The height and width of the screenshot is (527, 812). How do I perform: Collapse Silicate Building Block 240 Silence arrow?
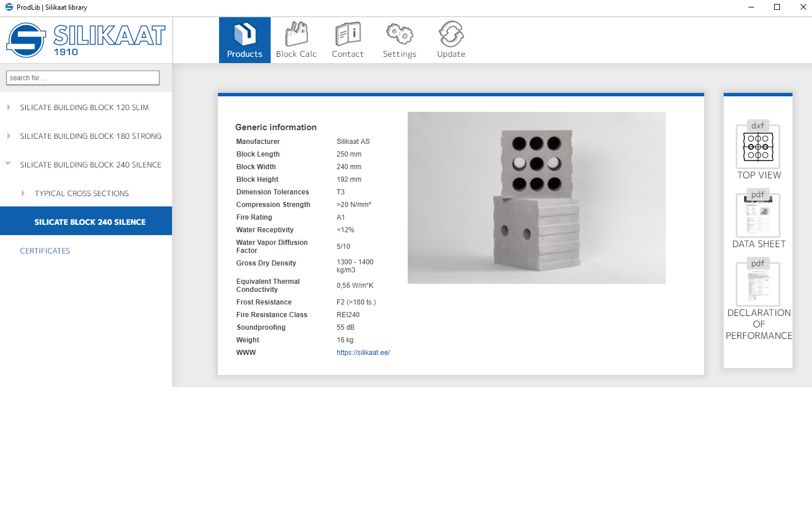pyautogui.click(x=8, y=164)
